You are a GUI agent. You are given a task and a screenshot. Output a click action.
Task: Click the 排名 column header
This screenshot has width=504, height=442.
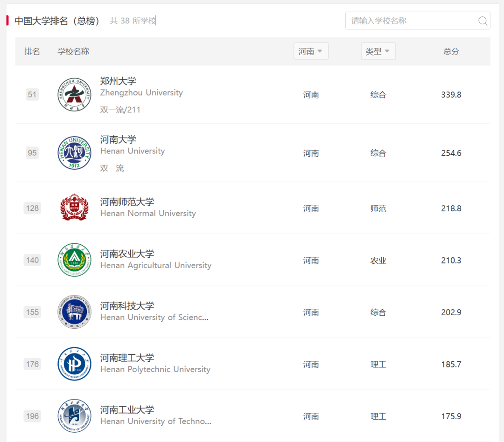click(32, 51)
